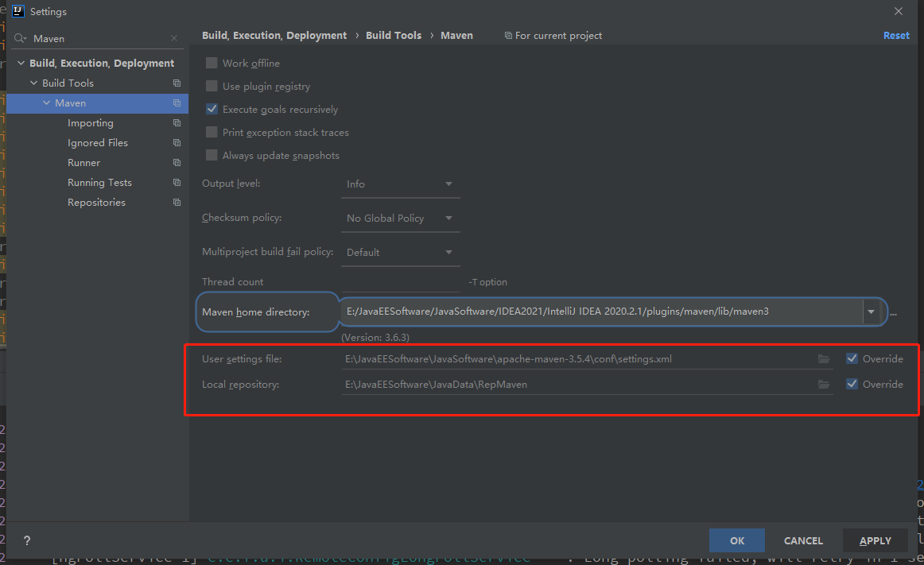Select Maven in the settings tree
The image size is (924, 565).
tap(97, 103)
